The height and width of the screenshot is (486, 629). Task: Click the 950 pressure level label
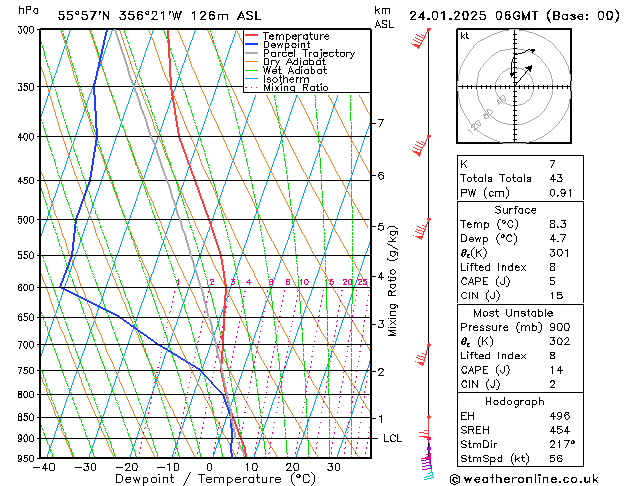click(28, 458)
